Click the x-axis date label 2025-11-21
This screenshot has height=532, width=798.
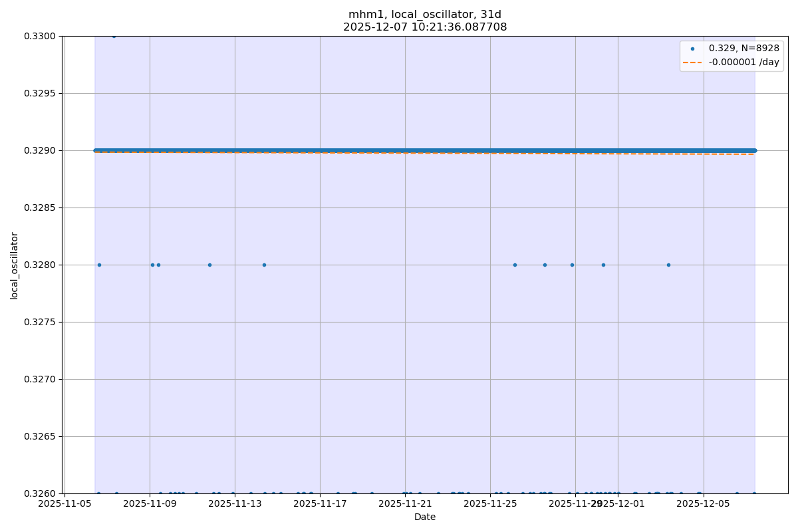tap(405, 504)
